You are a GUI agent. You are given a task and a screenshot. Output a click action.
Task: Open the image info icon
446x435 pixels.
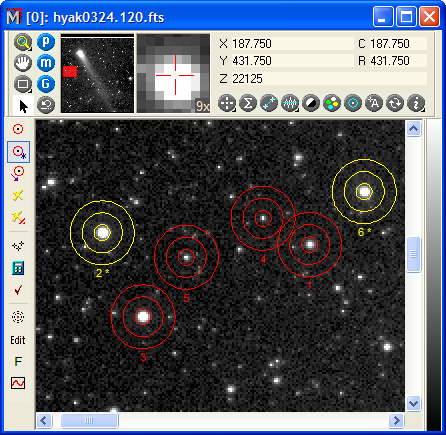tap(416, 103)
